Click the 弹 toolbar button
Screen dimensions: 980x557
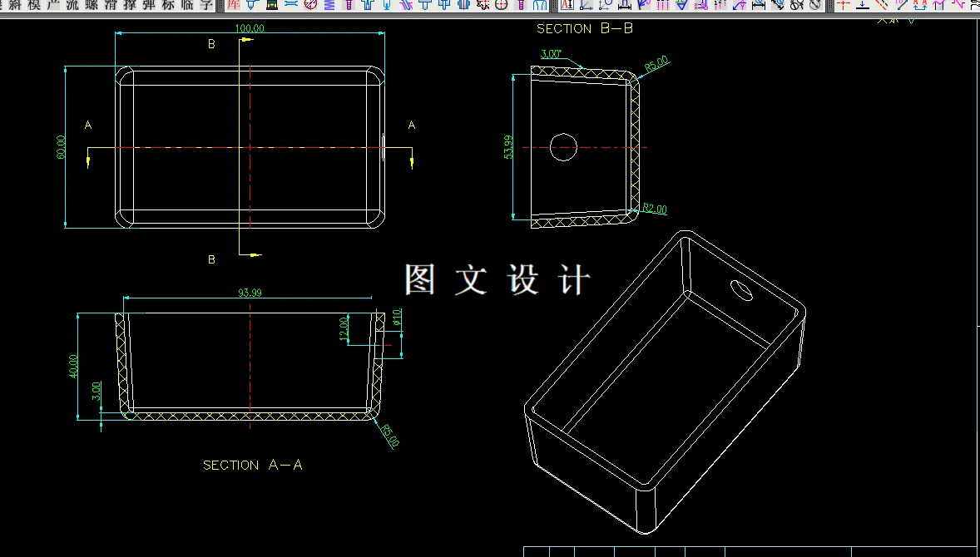click(150, 4)
